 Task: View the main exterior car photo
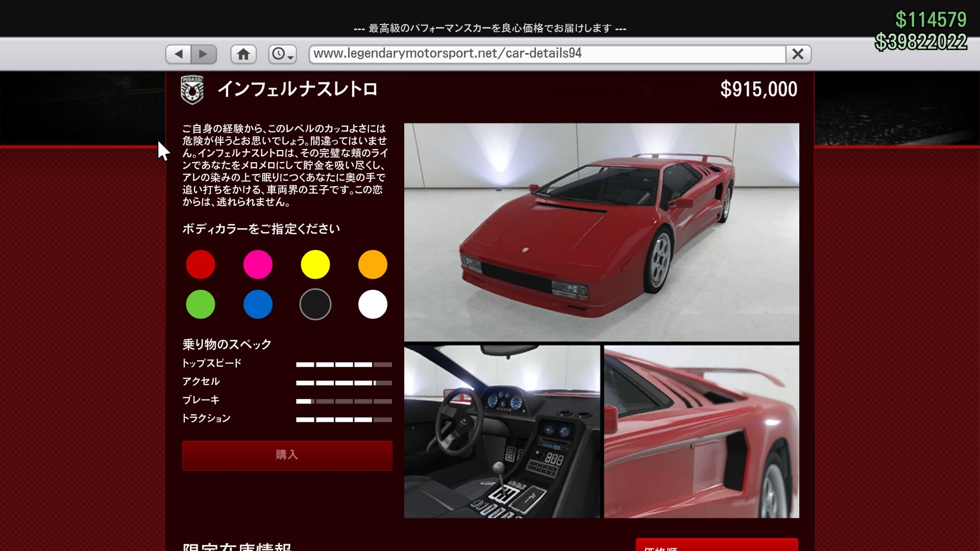click(601, 232)
